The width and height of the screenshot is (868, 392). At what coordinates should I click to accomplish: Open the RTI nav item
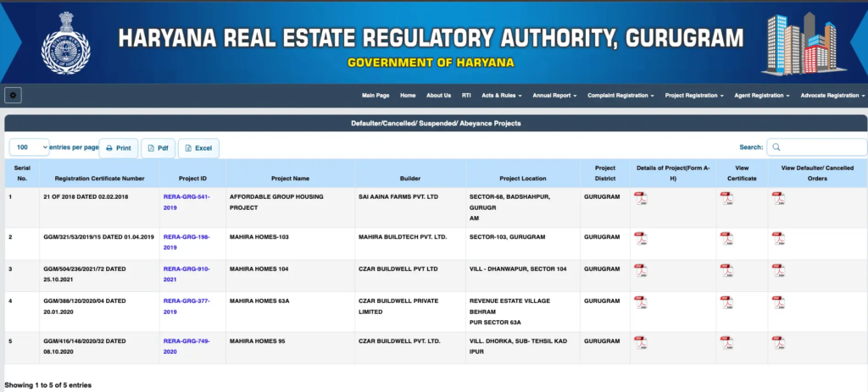(x=466, y=96)
